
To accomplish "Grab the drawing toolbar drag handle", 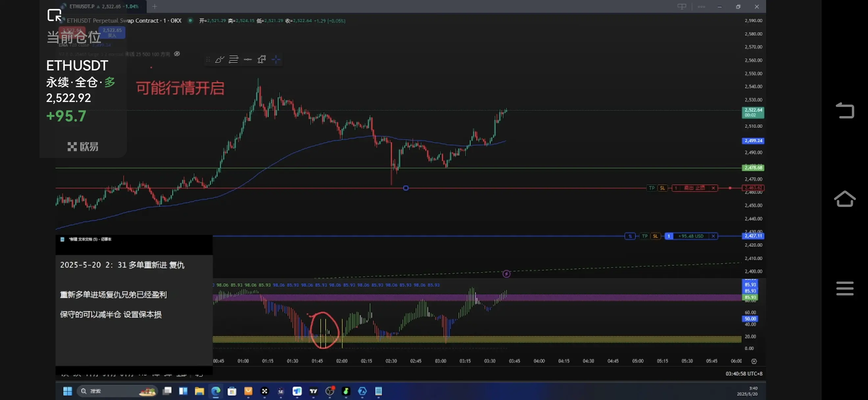I will click(208, 60).
